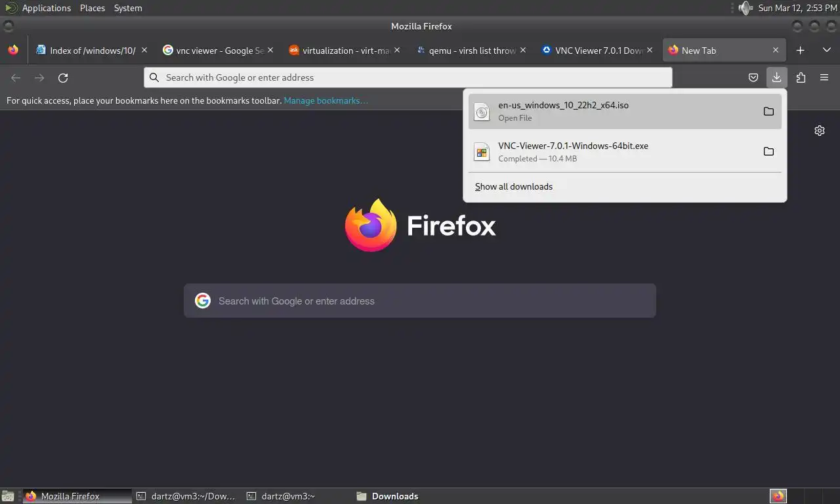Open the Save to Pocket icon

(753, 77)
